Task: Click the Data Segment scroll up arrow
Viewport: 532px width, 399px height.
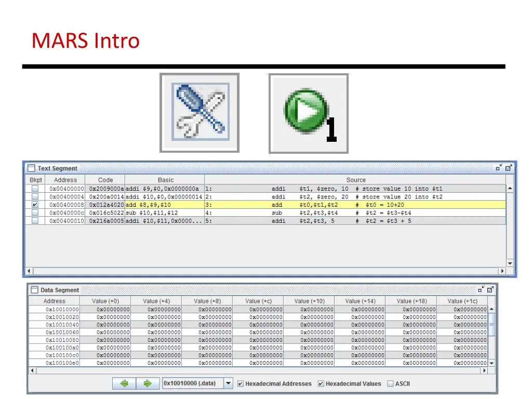Action: tap(491, 309)
